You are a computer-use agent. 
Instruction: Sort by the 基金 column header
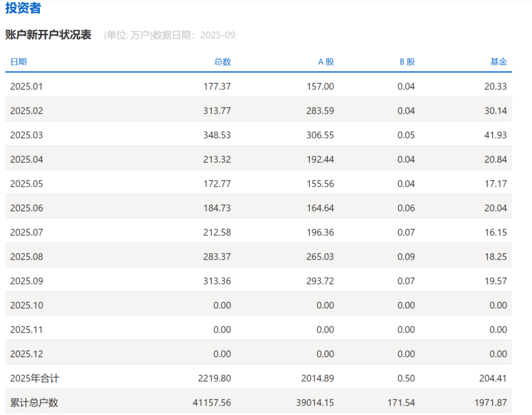[x=499, y=62]
